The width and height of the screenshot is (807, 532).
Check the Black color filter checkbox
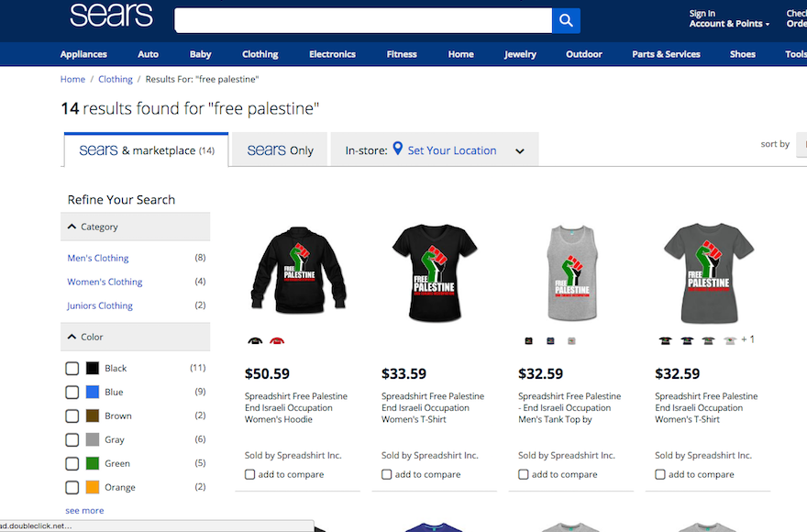point(72,368)
